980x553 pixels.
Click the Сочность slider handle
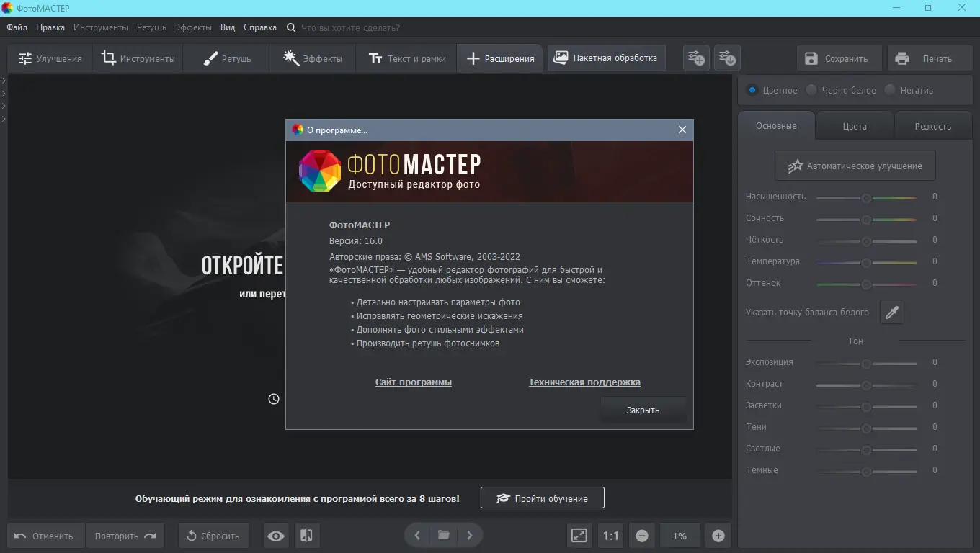[x=867, y=220]
